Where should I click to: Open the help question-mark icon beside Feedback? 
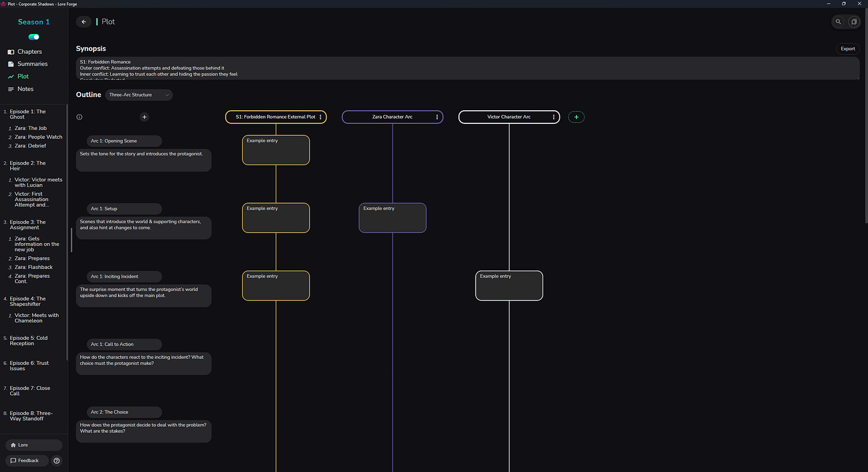(56, 460)
